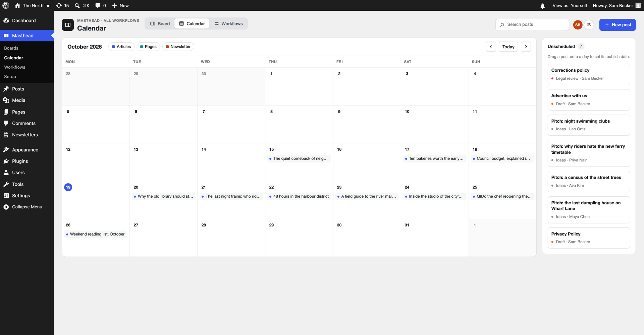644x335 pixels.
Task: Click the WordPress logo icon
Action: 6,5
